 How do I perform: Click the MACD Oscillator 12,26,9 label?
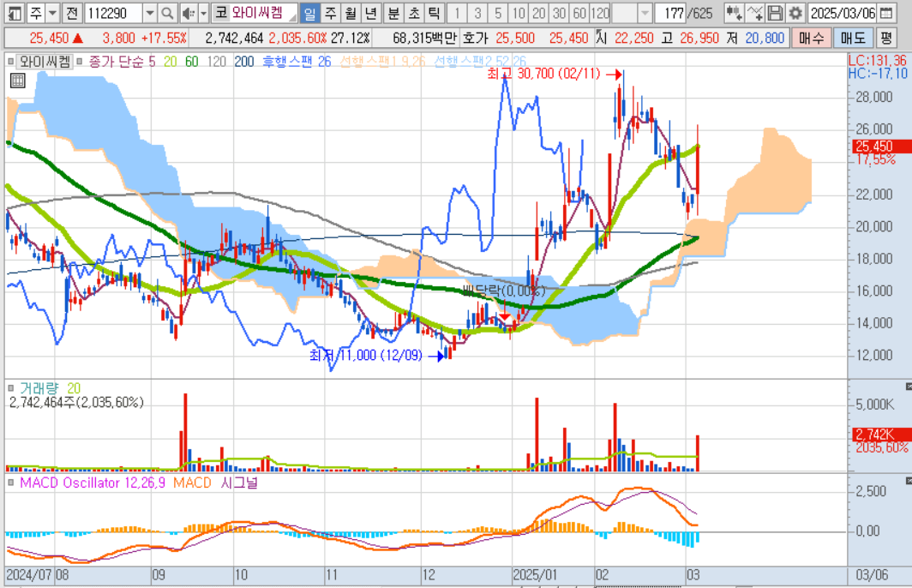tap(93, 483)
